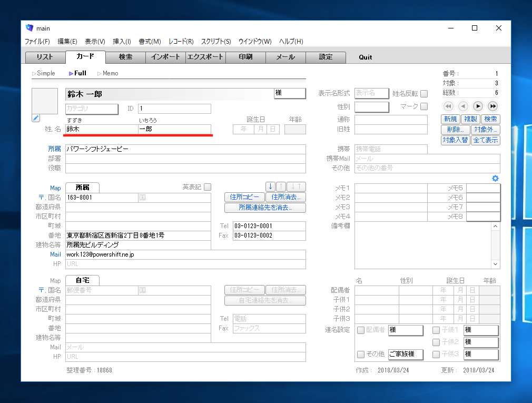
Task: Expand the 性別 selection box
Action: click(x=371, y=107)
